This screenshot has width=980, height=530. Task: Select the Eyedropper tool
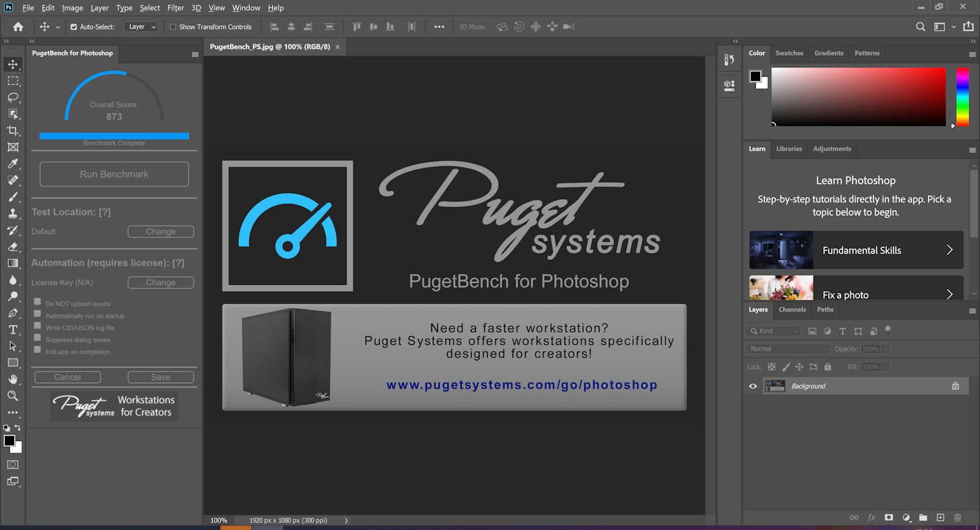point(13,164)
